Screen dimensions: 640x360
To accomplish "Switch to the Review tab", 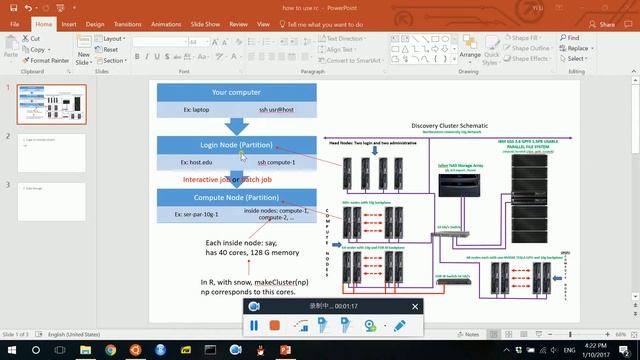I will click(238, 24).
